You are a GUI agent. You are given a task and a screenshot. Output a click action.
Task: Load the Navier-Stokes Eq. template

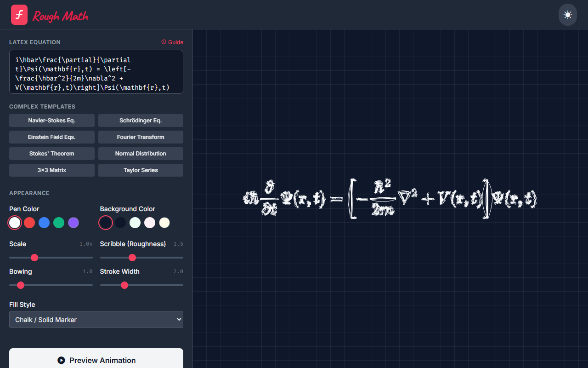click(51, 120)
